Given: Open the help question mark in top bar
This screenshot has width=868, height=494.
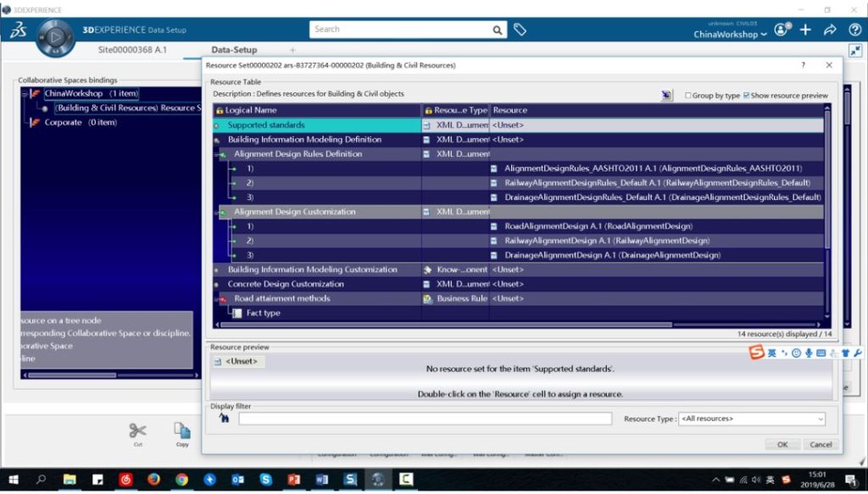Looking at the screenshot, I should tap(854, 30).
